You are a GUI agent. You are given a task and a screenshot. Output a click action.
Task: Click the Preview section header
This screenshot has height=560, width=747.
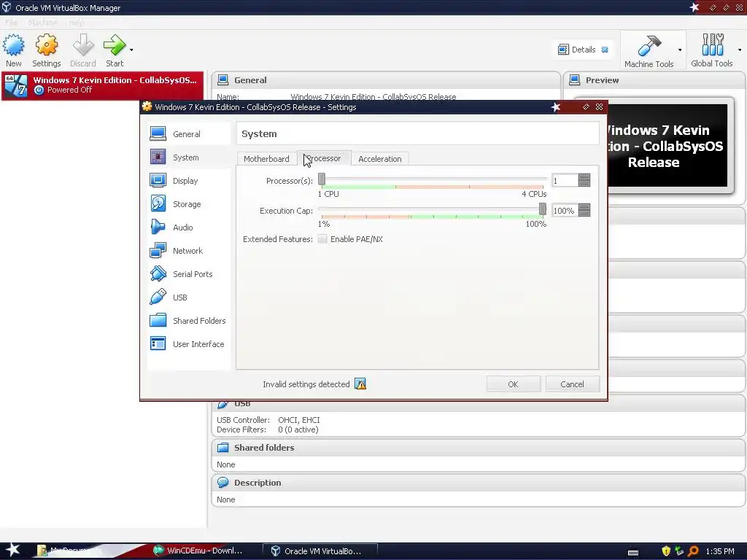(x=654, y=80)
